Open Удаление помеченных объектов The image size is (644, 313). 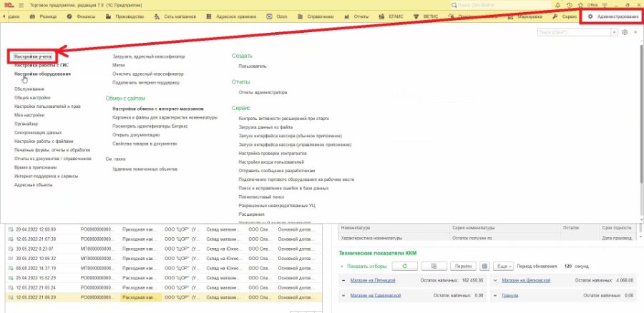coord(145,169)
